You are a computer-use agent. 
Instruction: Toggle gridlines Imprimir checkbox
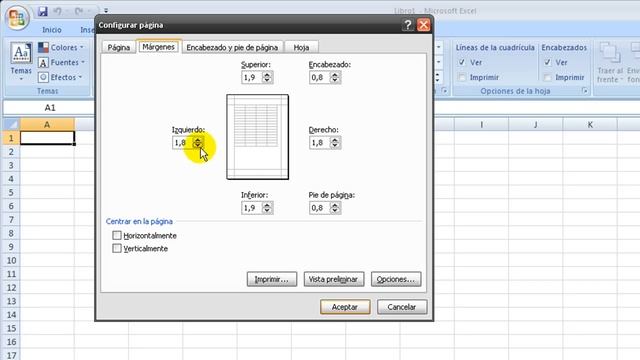click(462, 77)
